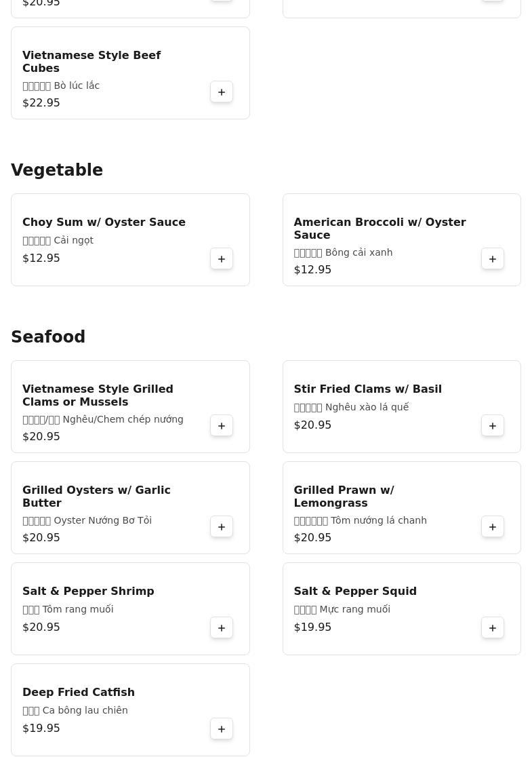The image size is (532, 757).
Task: Click the Stir Fried Clams w/ Basil name
Action: [x=367, y=389]
